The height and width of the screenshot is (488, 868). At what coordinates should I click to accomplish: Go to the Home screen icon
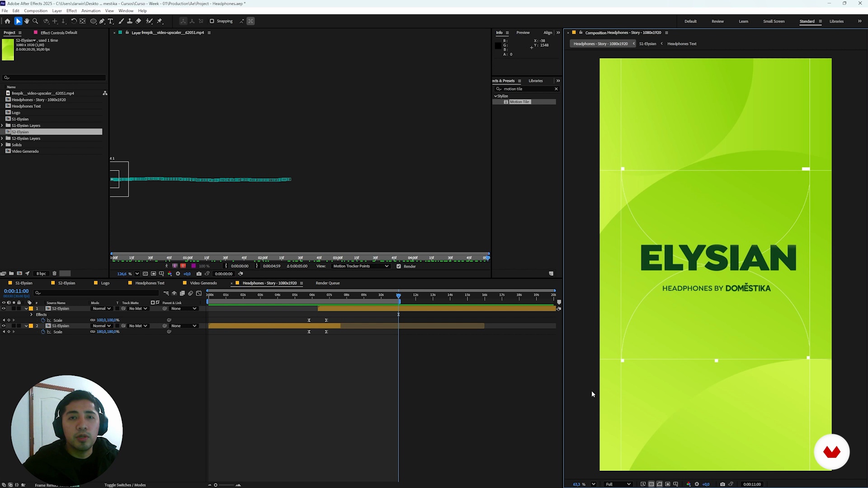(7, 21)
